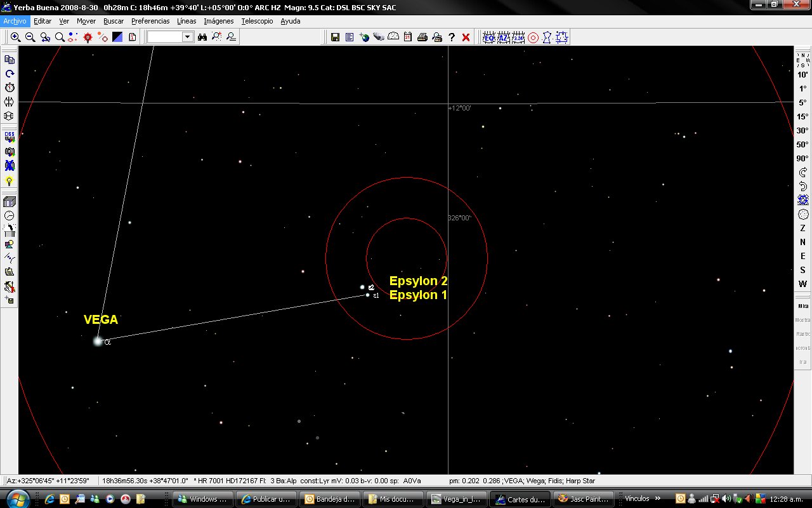The width and height of the screenshot is (812, 508).
Task: Open the Telescopio menu
Action: click(x=257, y=21)
